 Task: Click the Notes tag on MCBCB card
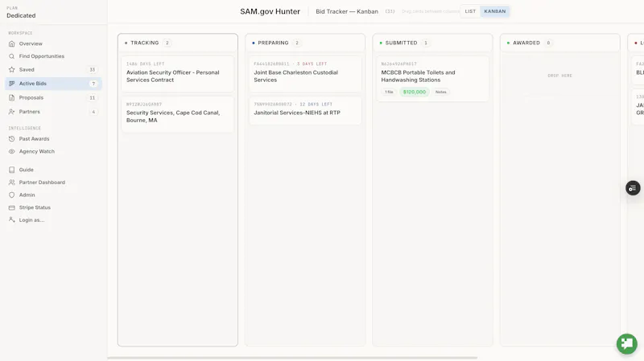point(440,92)
